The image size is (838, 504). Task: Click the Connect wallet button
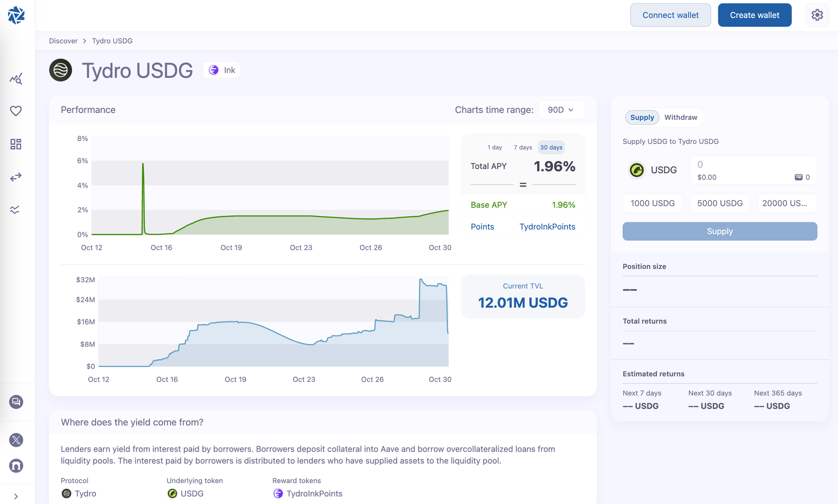click(670, 15)
